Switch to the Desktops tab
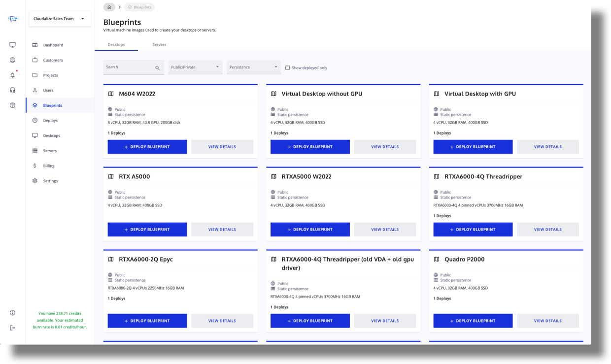The image size is (611, 364). [x=116, y=44]
